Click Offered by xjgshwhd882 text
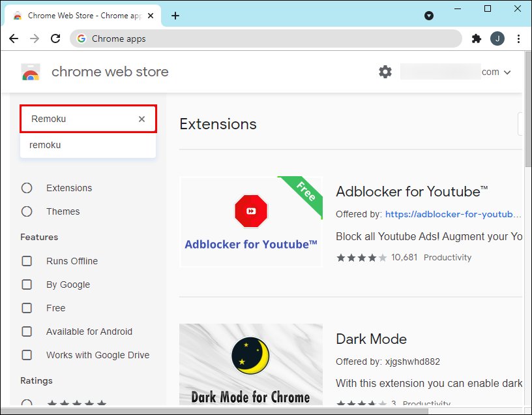Image resolution: width=532 pixels, height=415 pixels. (388, 361)
